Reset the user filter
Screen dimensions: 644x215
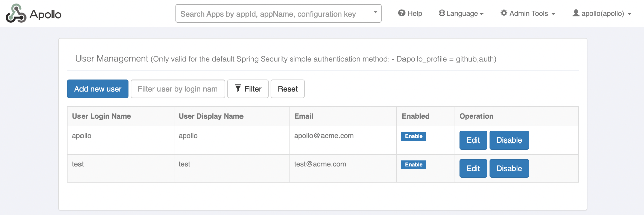click(288, 89)
